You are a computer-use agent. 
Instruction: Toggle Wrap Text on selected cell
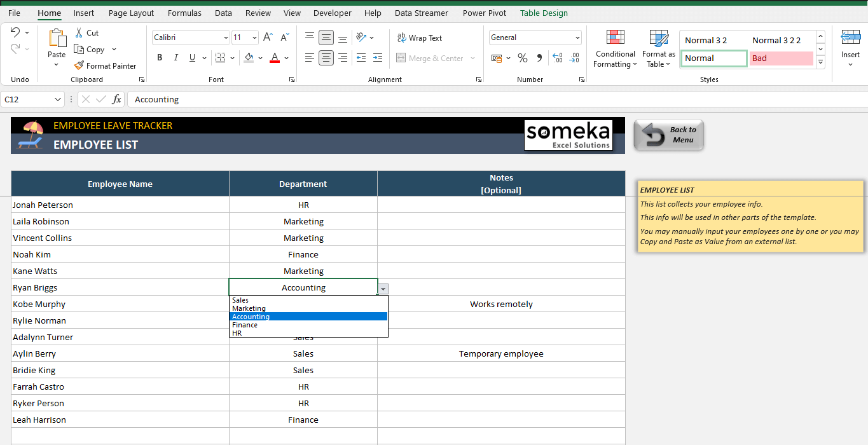[419, 38]
